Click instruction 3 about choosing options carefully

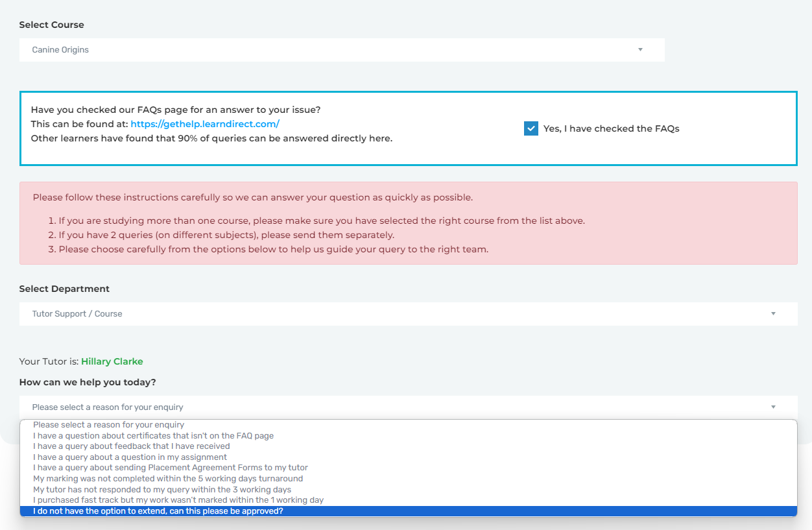273,249
